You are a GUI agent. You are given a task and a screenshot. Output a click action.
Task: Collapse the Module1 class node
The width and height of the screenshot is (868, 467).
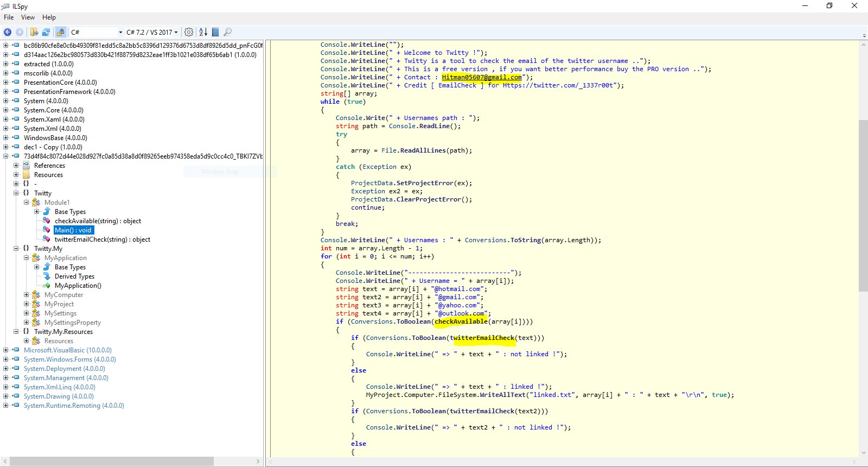point(26,202)
